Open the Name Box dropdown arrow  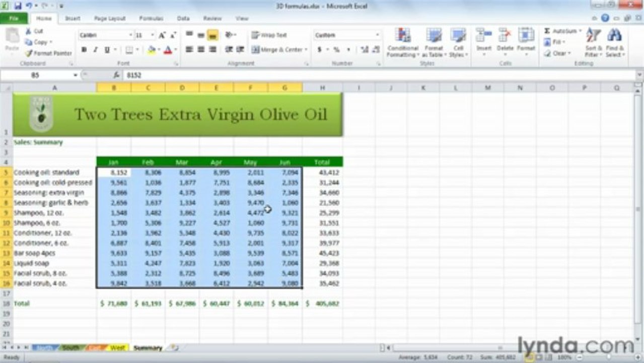pyautogui.click(x=76, y=75)
